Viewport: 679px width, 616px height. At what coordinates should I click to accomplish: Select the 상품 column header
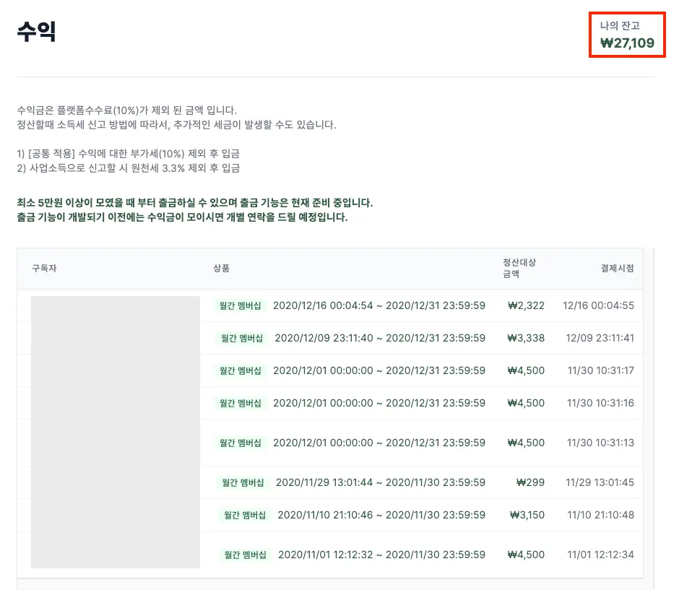(221, 269)
